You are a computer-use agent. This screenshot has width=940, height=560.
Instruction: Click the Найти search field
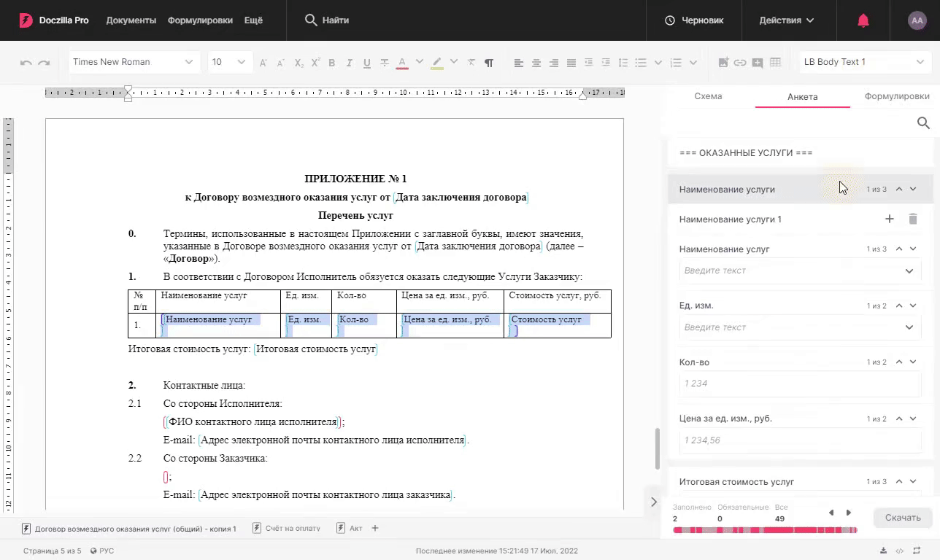pos(327,20)
